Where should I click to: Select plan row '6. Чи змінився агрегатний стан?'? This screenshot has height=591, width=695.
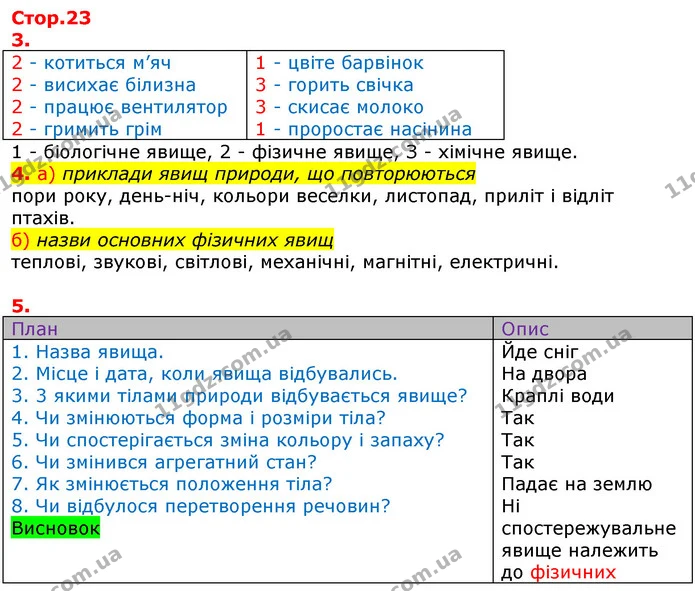[x=164, y=462]
